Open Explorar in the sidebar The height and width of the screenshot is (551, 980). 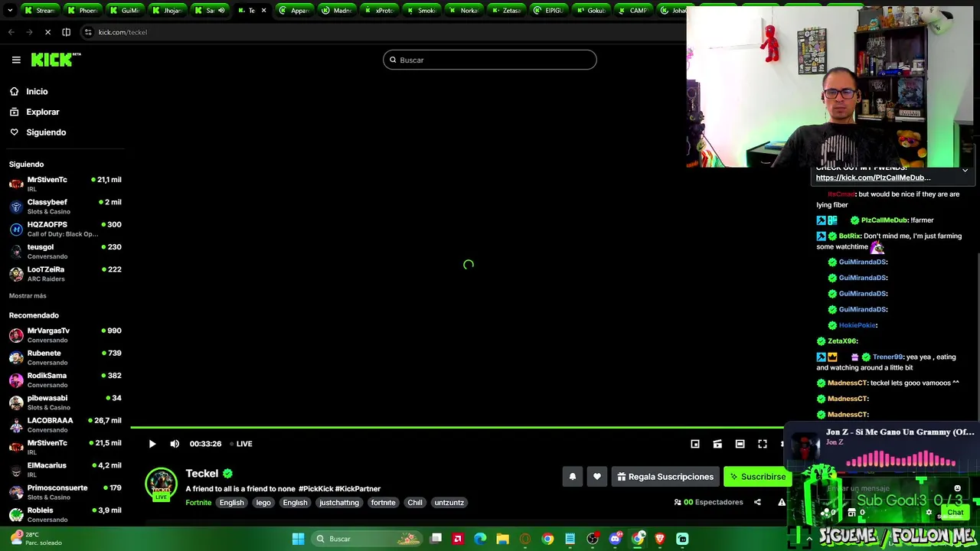[x=42, y=112]
